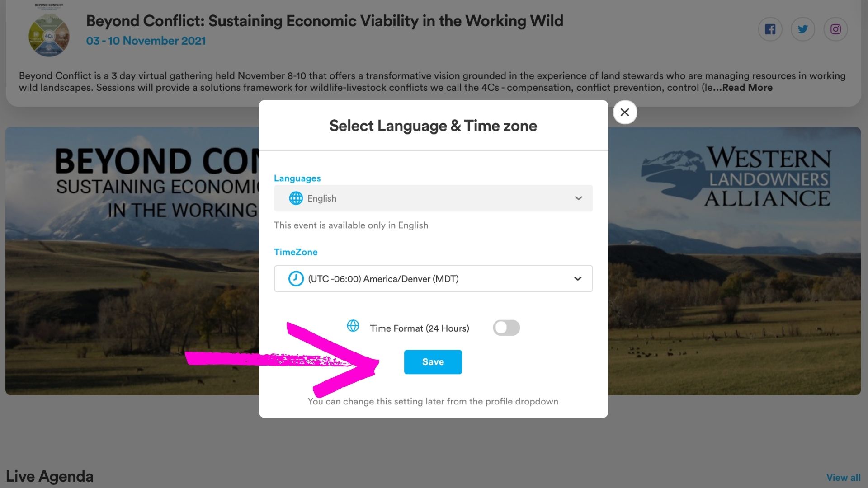
Task: Expand the Languages dropdown chevron
Action: (578, 198)
